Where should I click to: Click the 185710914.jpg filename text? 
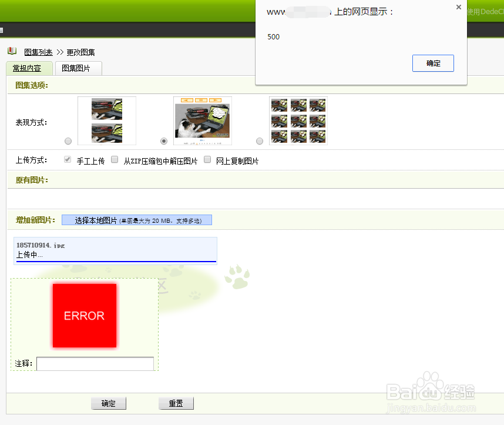pos(41,245)
